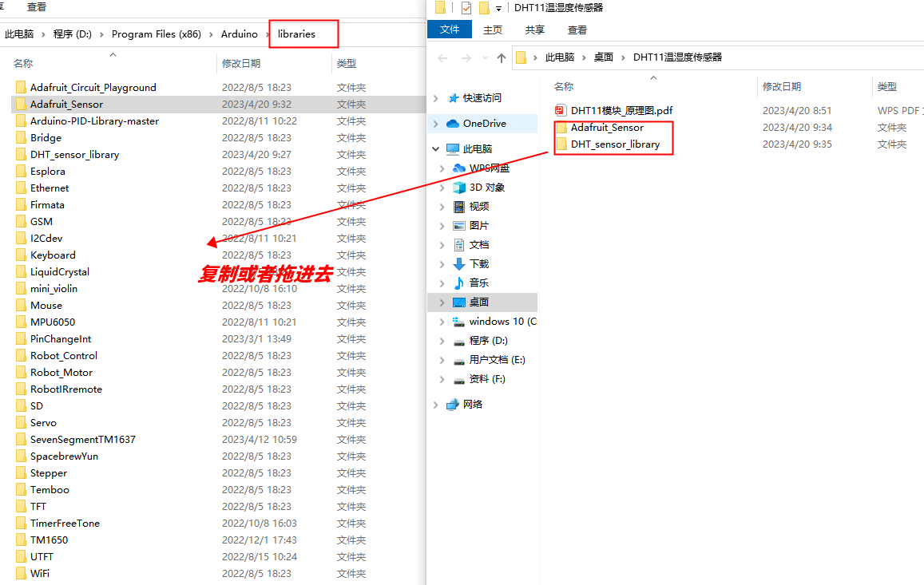The image size is (924, 585).
Task: Collapse the 此电脑 tree node
Action: point(436,149)
